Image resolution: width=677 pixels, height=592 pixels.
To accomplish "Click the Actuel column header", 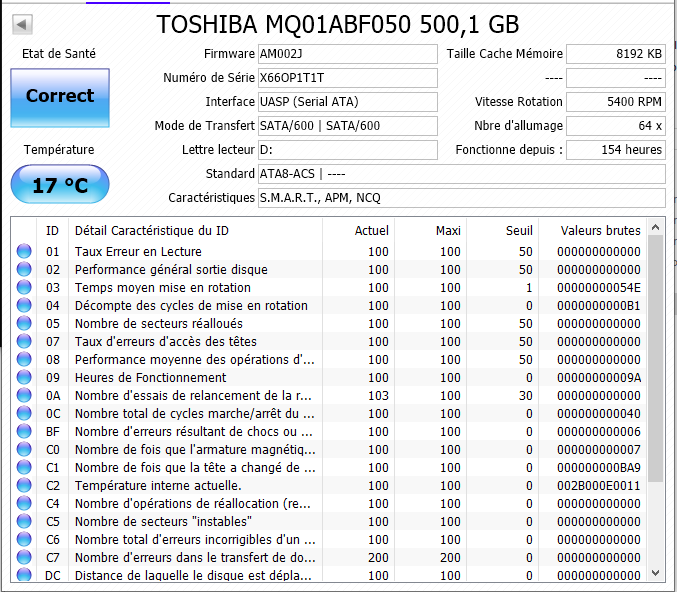I will (x=371, y=231).
